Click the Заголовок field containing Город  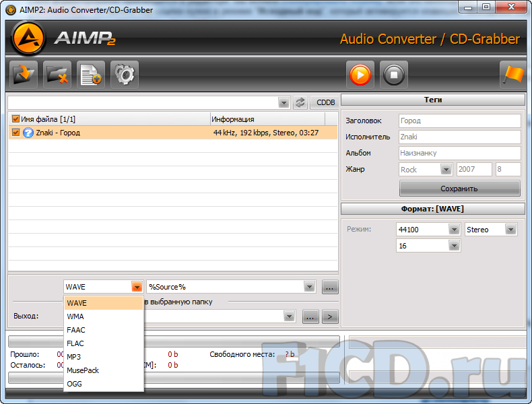pos(460,121)
